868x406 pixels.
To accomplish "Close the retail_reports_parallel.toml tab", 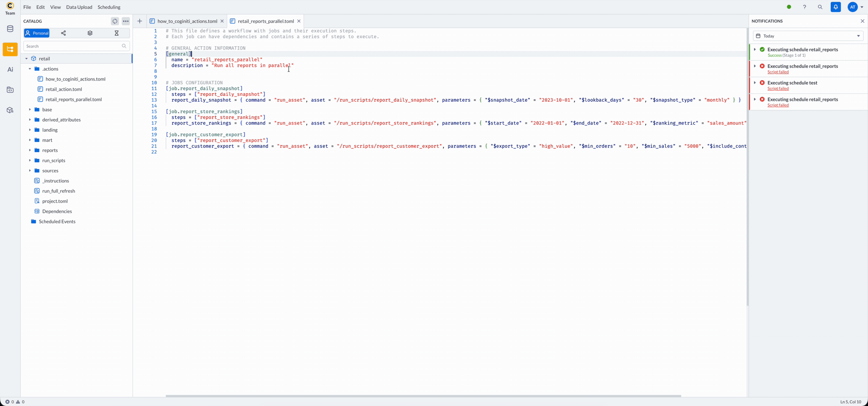I will point(299,21).
